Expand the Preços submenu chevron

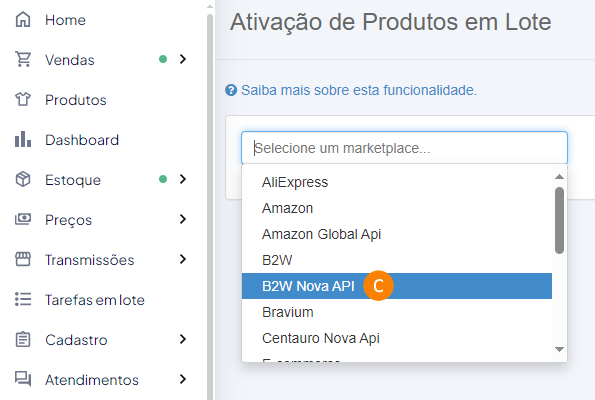click(x=183, y=219)
